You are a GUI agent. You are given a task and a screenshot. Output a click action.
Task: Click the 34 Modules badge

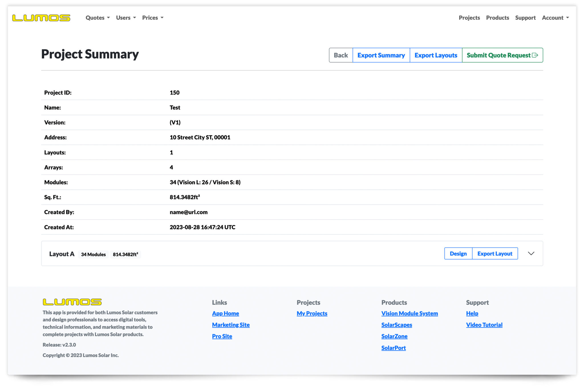point(93,254)
